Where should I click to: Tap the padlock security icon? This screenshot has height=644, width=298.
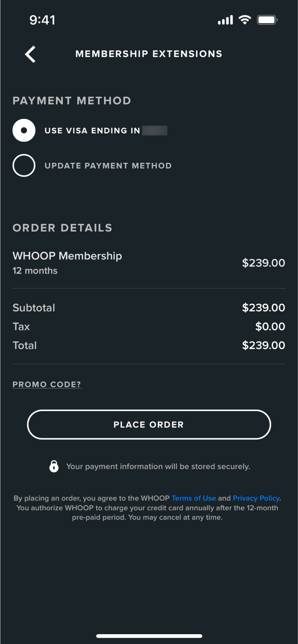(x=54, y=466)
